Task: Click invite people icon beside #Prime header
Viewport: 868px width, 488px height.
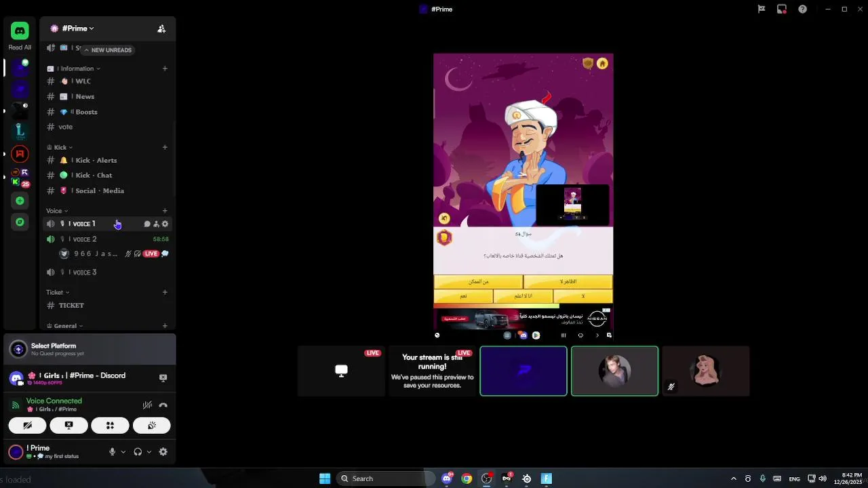Action: (161, 28)
